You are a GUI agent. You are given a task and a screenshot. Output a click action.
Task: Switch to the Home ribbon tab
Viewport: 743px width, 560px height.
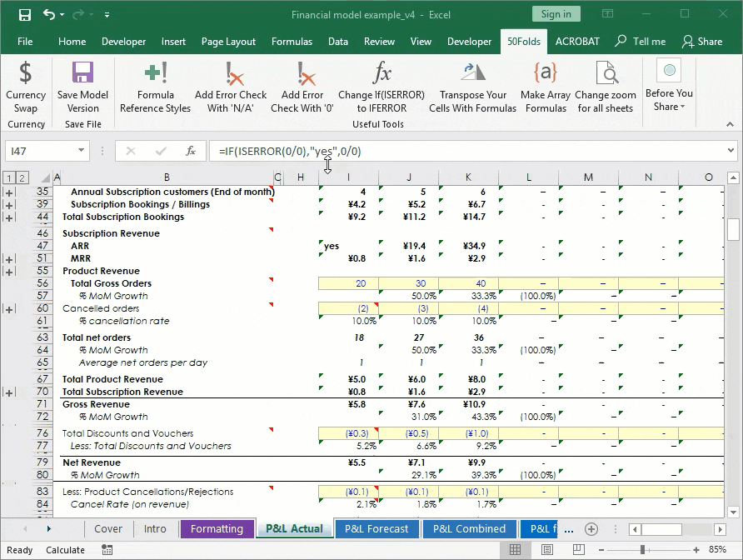point(72,42)
